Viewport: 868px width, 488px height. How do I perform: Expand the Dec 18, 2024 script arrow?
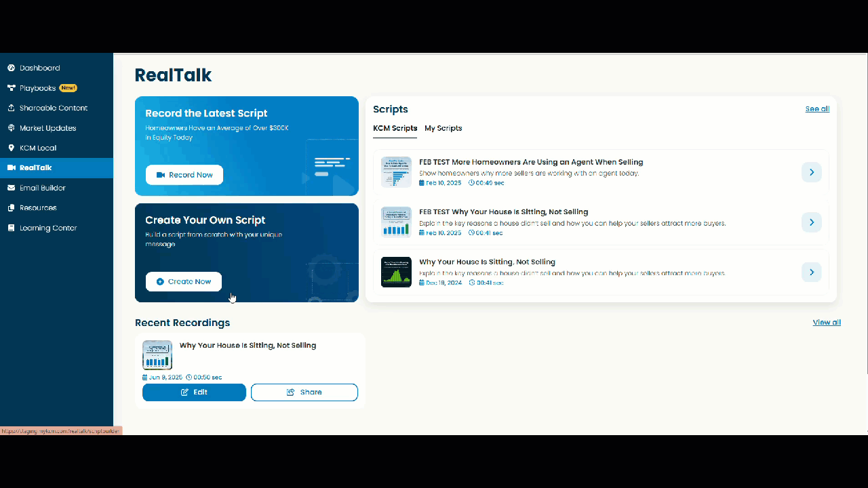(x=812, y=272)
